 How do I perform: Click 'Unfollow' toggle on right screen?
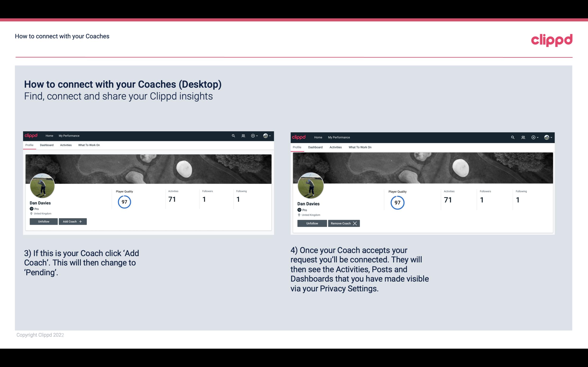point(312,223)
